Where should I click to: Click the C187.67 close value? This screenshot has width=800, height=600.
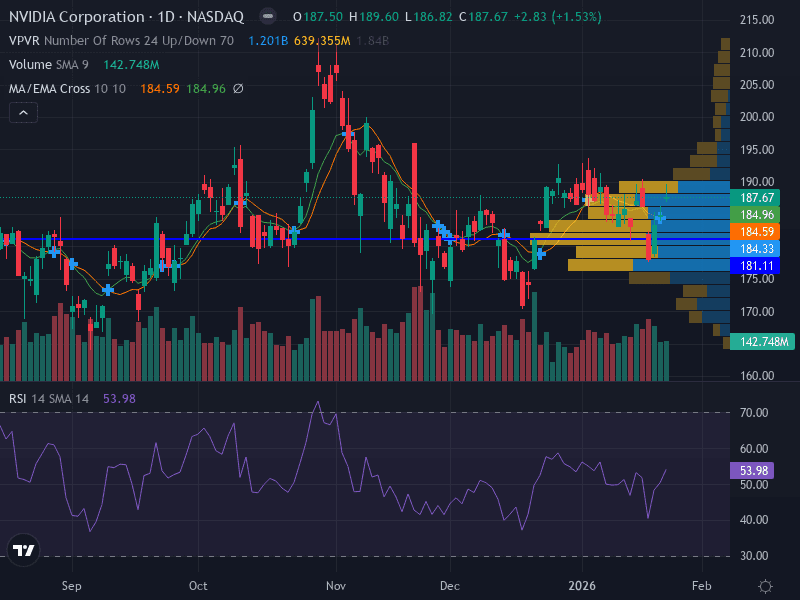(x=483, y=17)
